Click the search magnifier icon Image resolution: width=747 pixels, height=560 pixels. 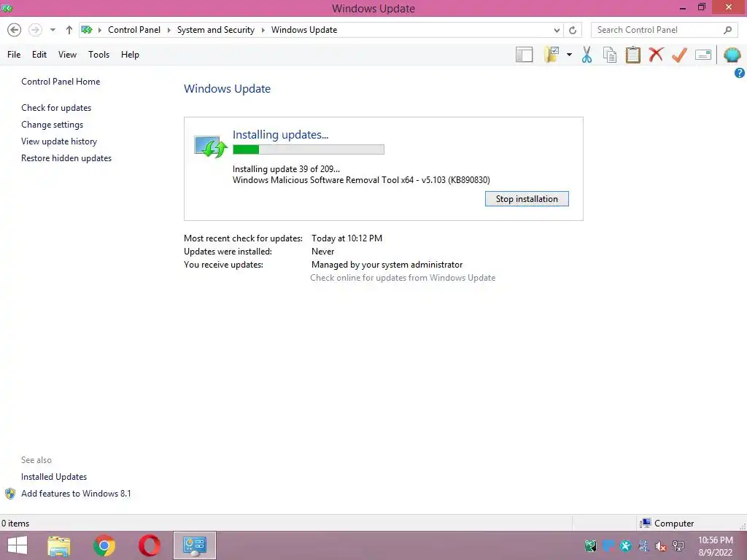tap(727, 30)
